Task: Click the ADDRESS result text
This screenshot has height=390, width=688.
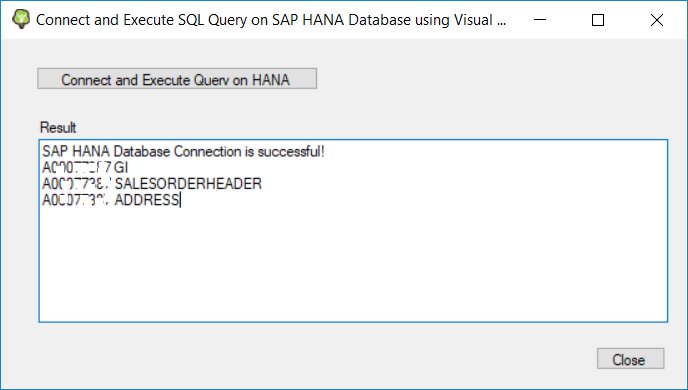Action: (147, 200)
